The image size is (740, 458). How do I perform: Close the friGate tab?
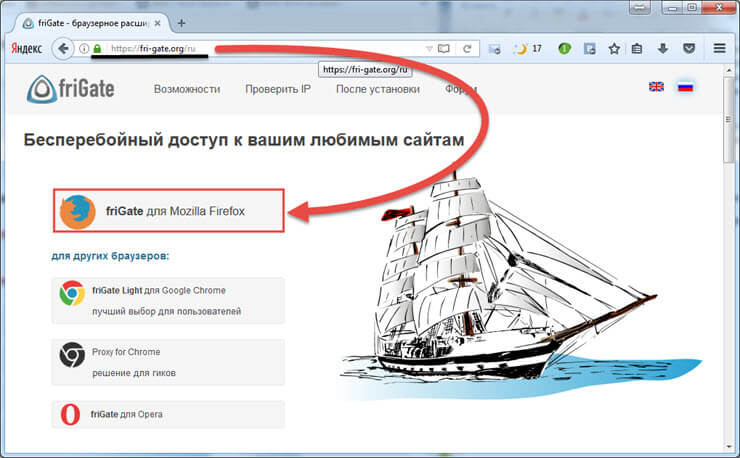tap(158, 23)
